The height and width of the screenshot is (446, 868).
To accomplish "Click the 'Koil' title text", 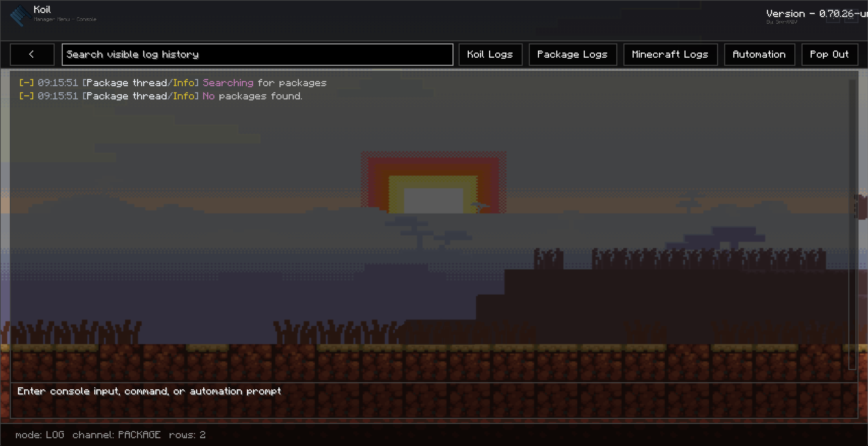I will pyautogui.click(x=42, y=9).
